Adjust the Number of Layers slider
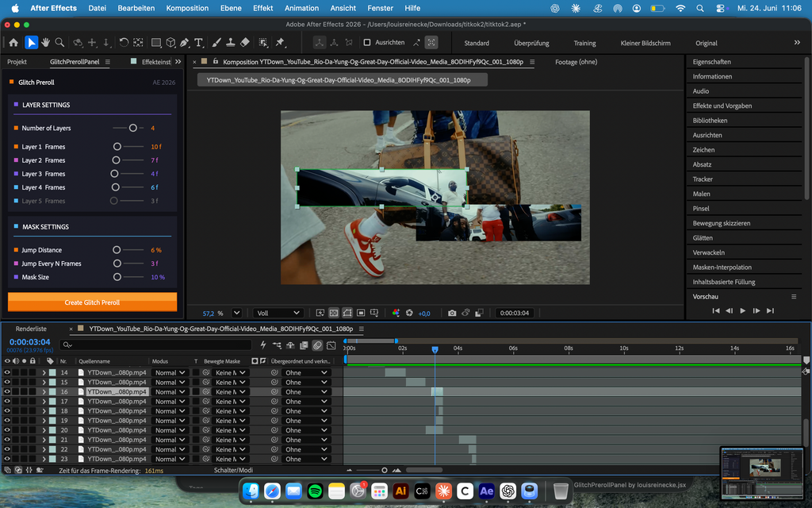 pyautogui.click(x=128, y=128)
